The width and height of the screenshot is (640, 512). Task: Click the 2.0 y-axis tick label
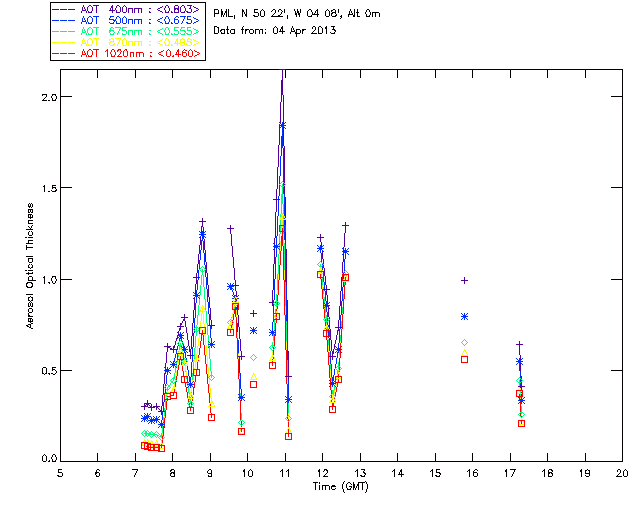pos(49,97)
